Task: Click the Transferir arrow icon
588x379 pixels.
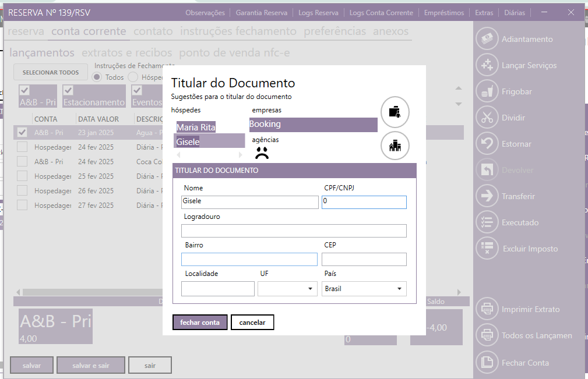Action: coord(487,196)
